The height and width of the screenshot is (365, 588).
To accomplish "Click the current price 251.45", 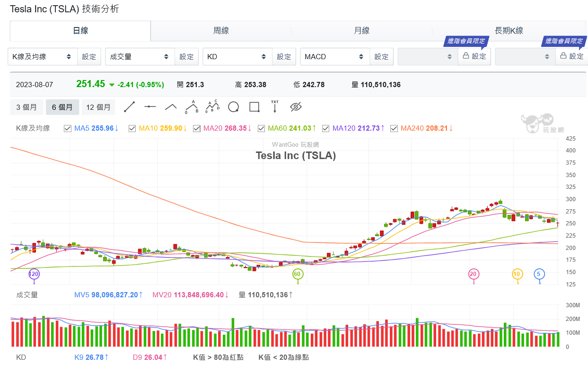I will click(91, 84).
